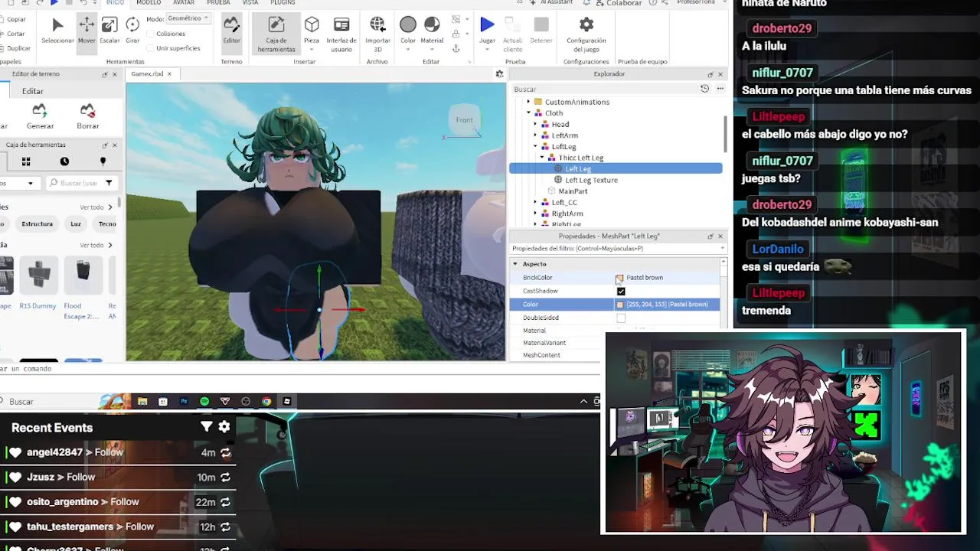Switch to the PRUEBA ribbon tab
This screenshot has width=980, height=551.
(218, 3)
